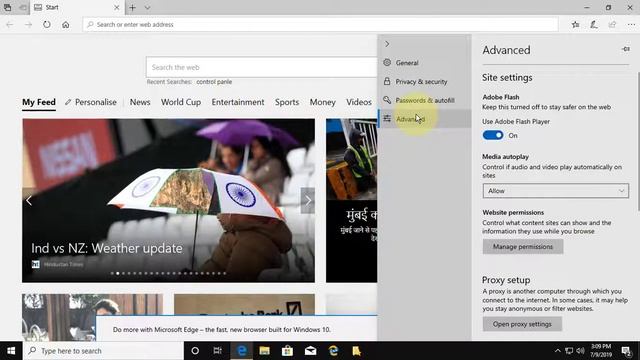Viewport: 640px width, 360px height.
Task: Open the Favorites star icon
Action: pyautogui.click(x=576, y=24)
